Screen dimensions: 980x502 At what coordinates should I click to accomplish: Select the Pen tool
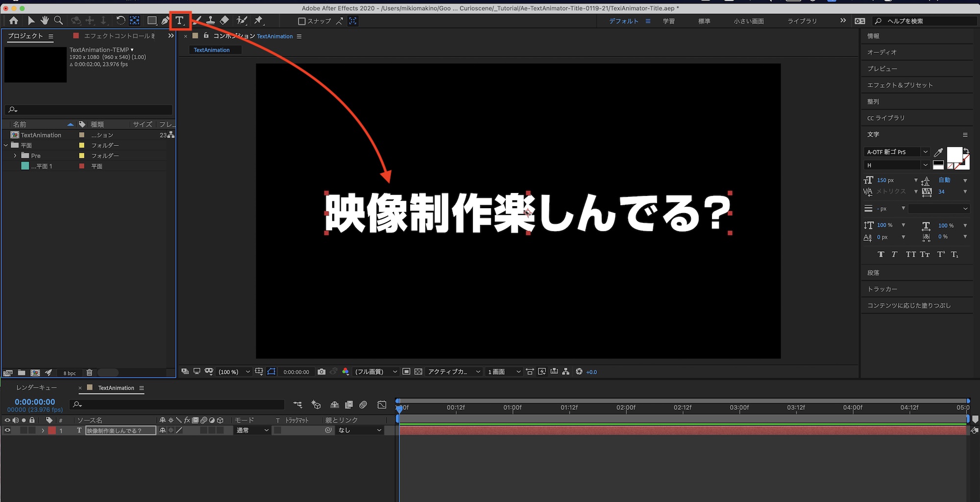[166, 21]
